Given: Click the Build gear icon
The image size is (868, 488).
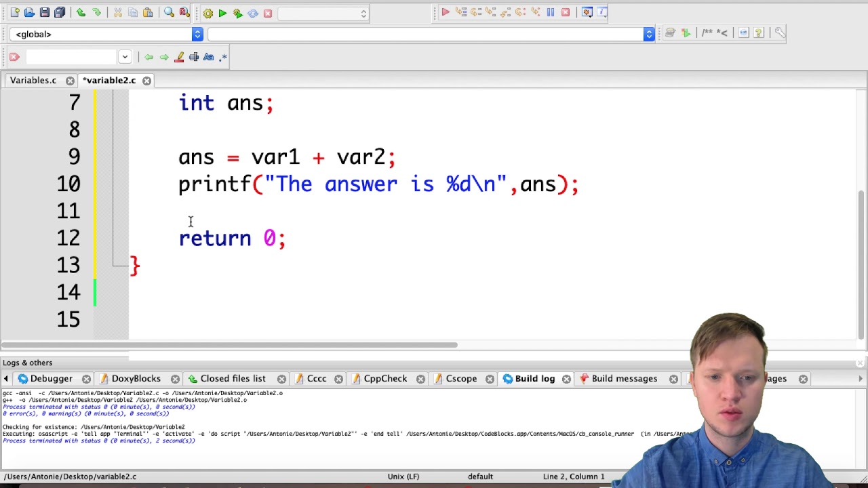Looking at the screenshot, I should coord(208,13).
